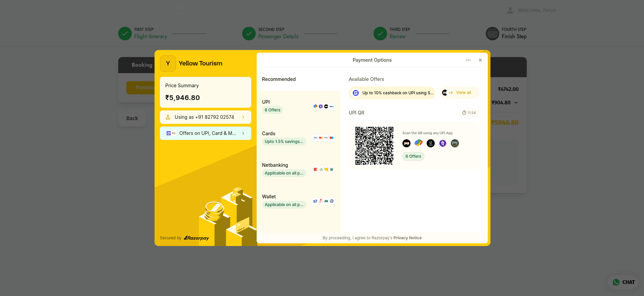Select the Wallet payment method

[x=299, y=201]
